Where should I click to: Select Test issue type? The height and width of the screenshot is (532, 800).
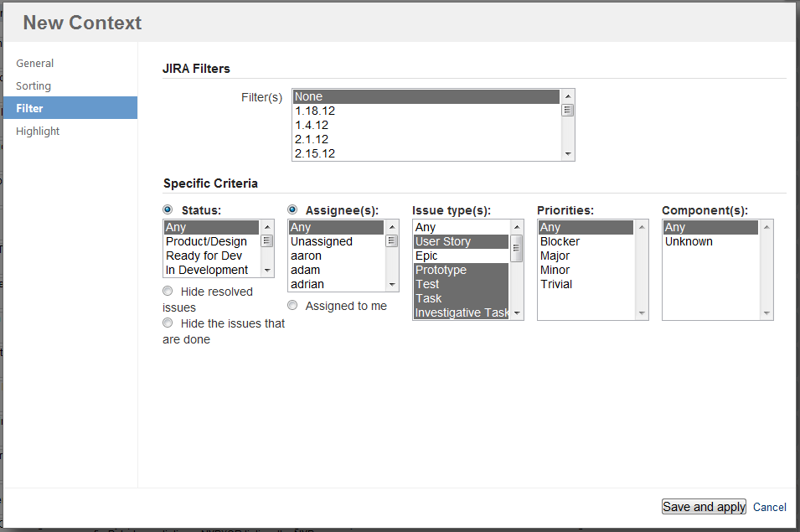[462, 285]
